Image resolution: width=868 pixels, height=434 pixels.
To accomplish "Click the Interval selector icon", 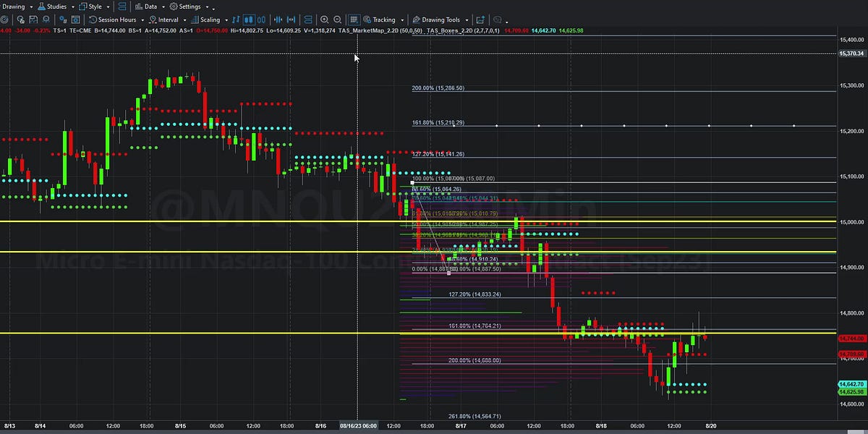I will tap(153, 20).
